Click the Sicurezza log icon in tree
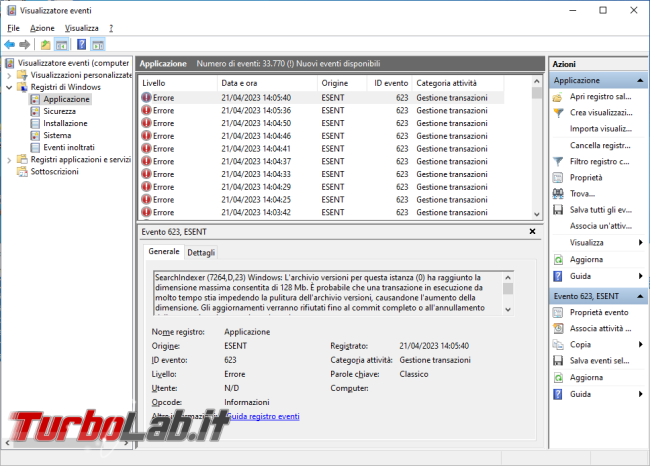This screenshot has width=650, height=466. click(x=35, y=112)
